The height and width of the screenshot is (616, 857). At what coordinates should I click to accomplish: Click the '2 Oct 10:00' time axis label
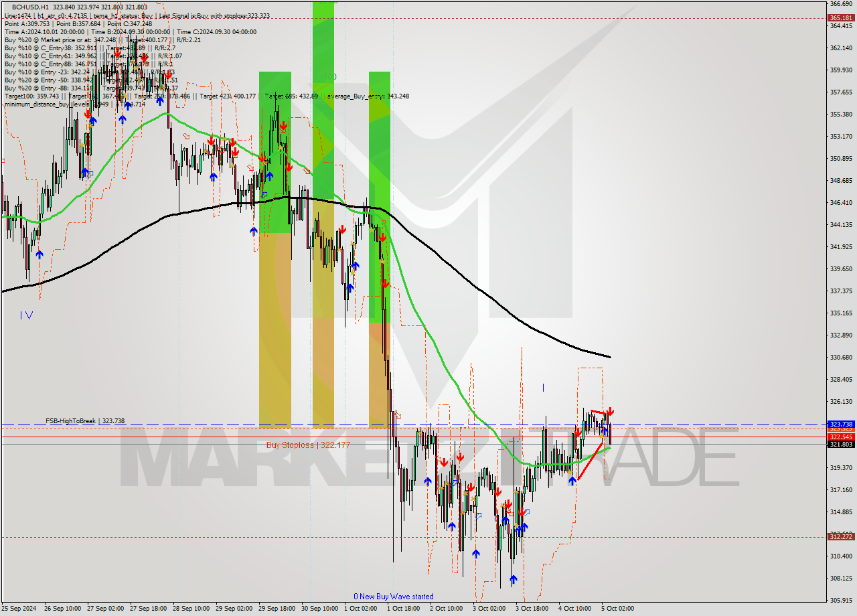446,609
